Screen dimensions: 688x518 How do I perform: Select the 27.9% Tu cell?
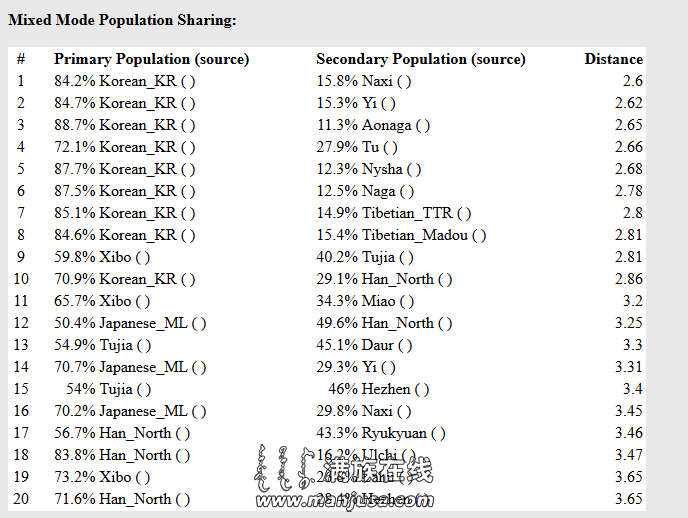[x=357, y=147]
